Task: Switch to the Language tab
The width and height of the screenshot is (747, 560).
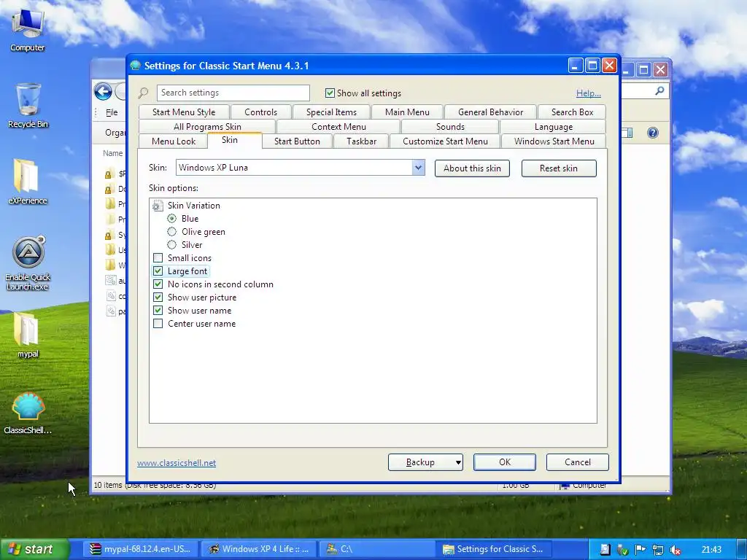Action: pyautogui.click(x=554, y=127)
